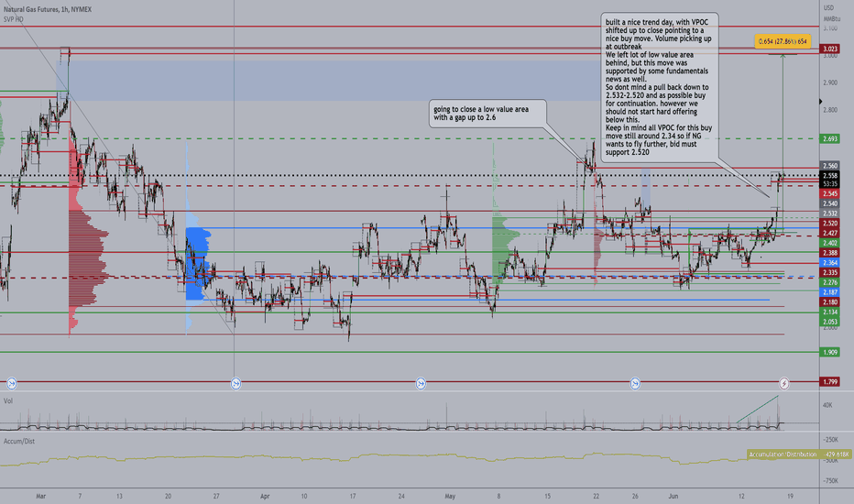This screenshot has width=854, height=504.
Task: Click the 2.545 red price label
Action: click(830, 193)
